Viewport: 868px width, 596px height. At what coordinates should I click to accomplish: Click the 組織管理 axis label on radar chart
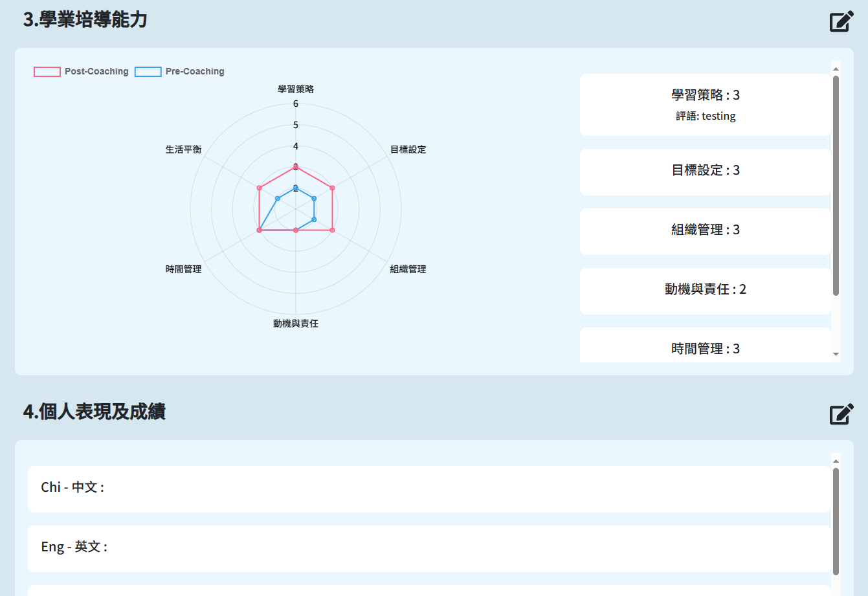click(408, 269)
